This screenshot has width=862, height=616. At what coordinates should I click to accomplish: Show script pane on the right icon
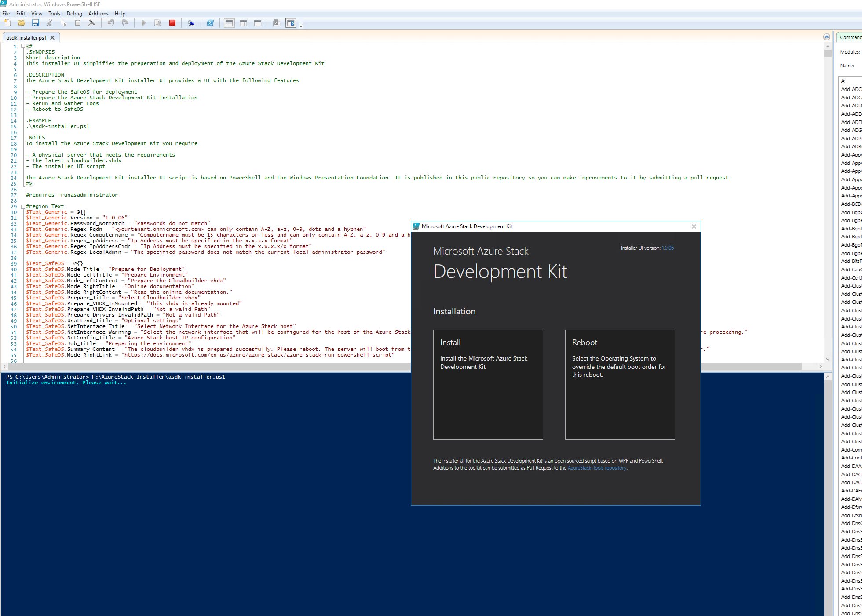[x=244, y=23]
